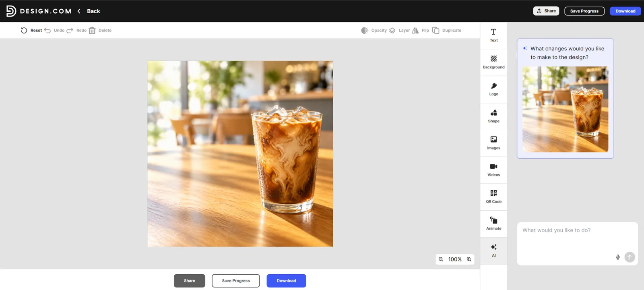Screen dimensions: 644x290
Task: Click Save Progress in top bar
Action: click(x=584, y=11)
